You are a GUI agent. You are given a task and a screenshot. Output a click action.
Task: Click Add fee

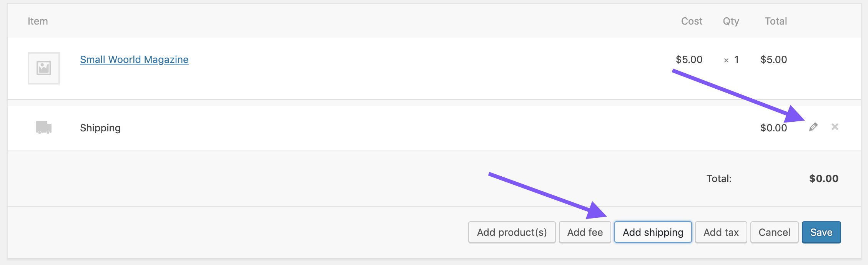coord(585,232)
